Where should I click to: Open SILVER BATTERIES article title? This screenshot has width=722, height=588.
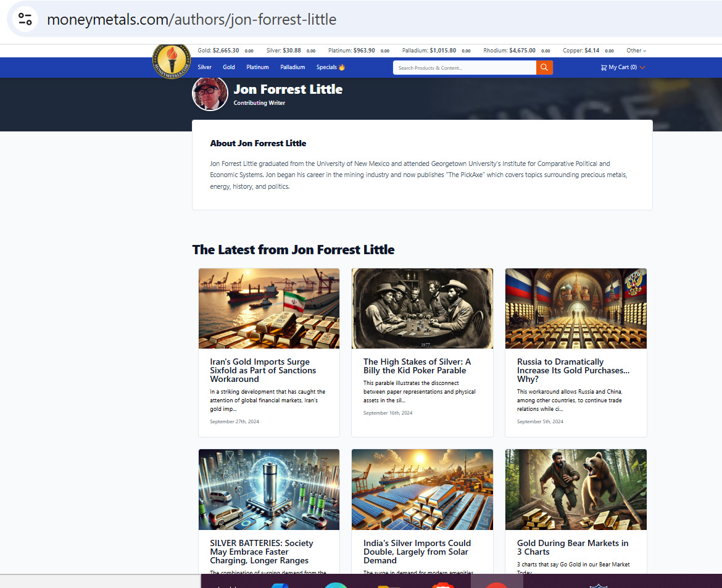pos(261,552)
